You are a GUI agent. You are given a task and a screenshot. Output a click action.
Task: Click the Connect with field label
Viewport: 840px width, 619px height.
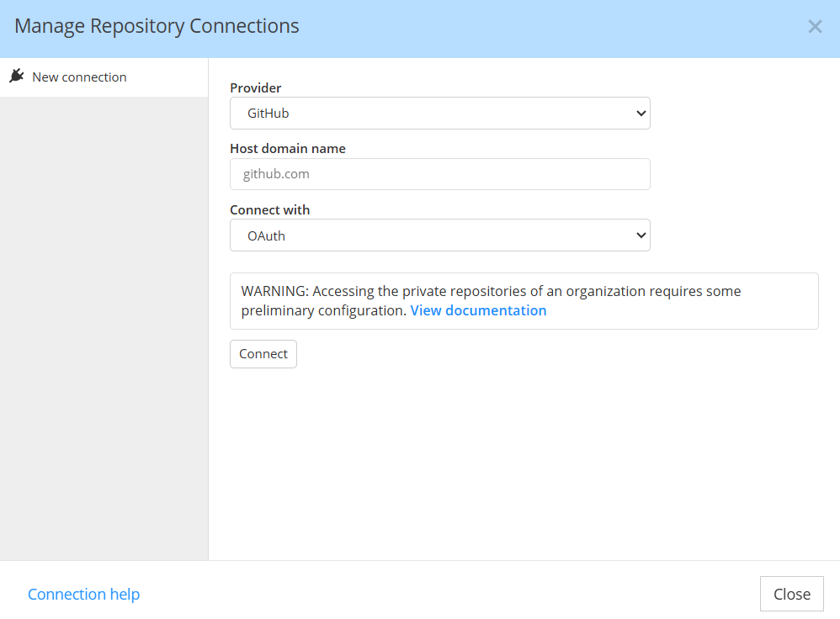pyautogui.click(x=270, y=210)
